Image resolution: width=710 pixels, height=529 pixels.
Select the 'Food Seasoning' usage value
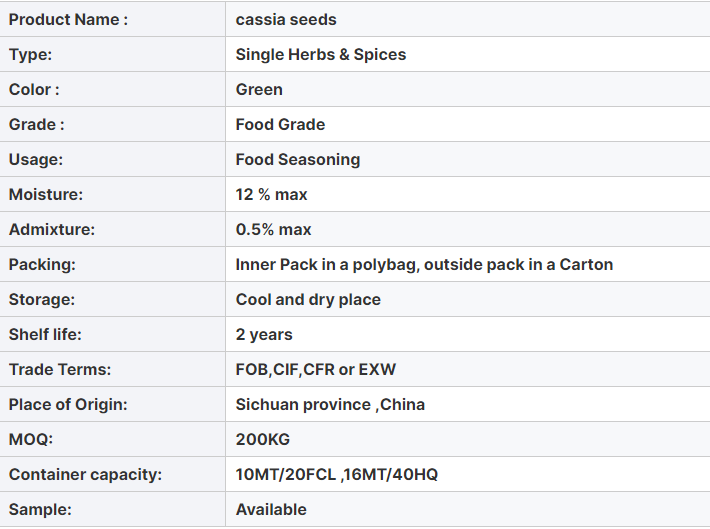[x=297, y=159]
